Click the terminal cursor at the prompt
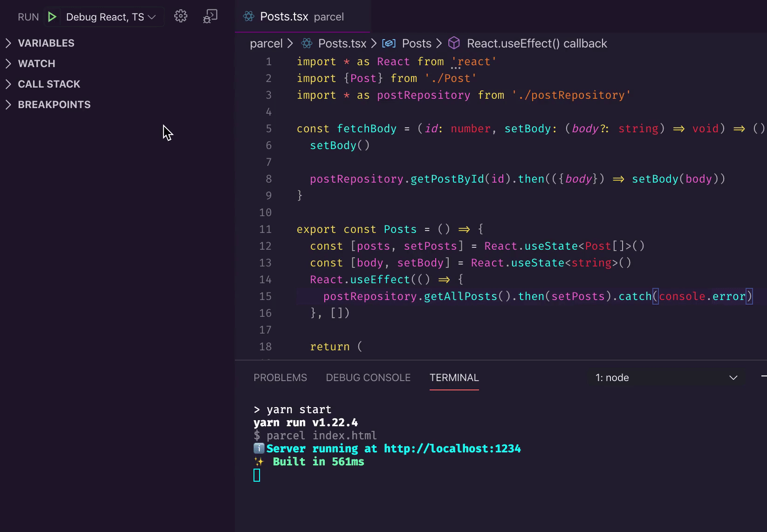The height and width of the screenshot is (532, 767). click(257, 475)
